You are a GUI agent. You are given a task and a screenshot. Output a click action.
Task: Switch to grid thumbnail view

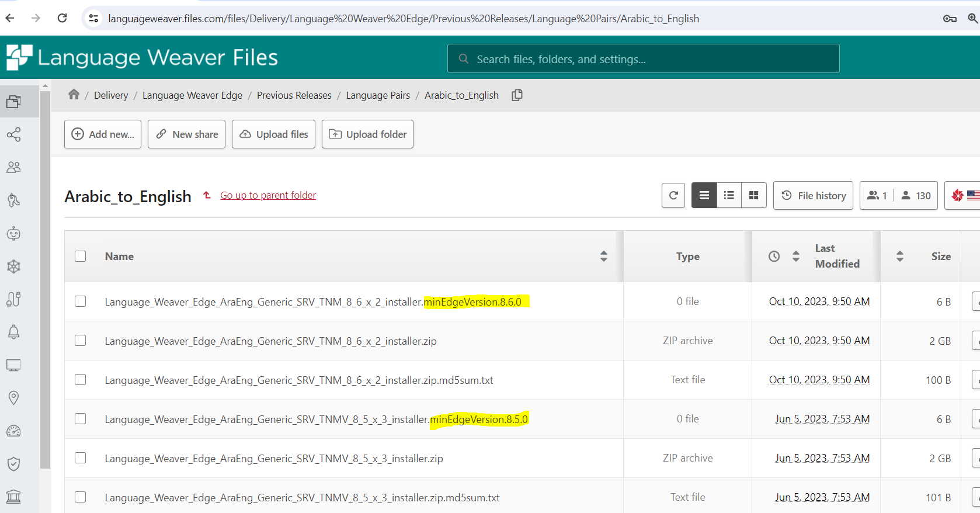point(754,195)
